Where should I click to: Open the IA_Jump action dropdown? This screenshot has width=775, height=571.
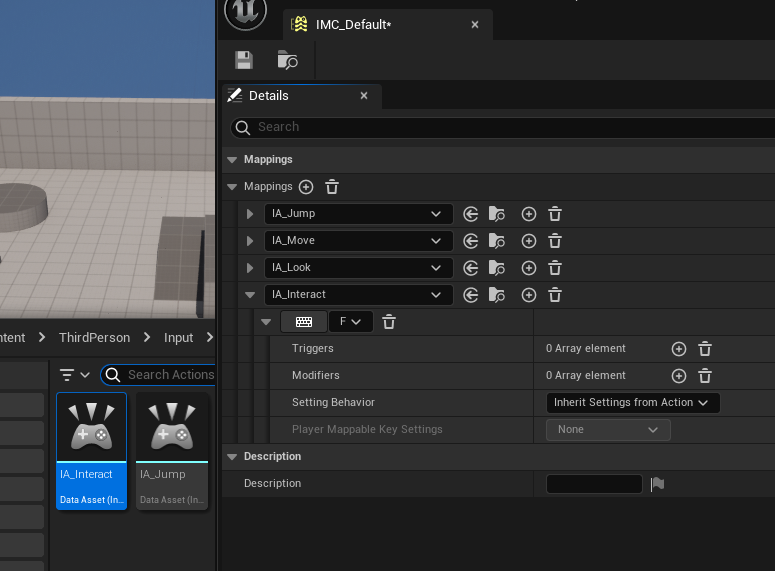pos(359,214)
